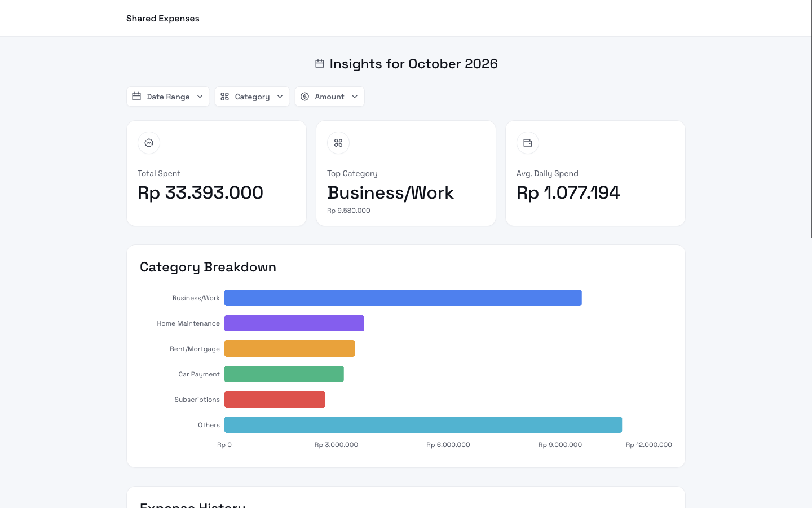Click the Insights for October 2026 heading

(x=414, y=64)
